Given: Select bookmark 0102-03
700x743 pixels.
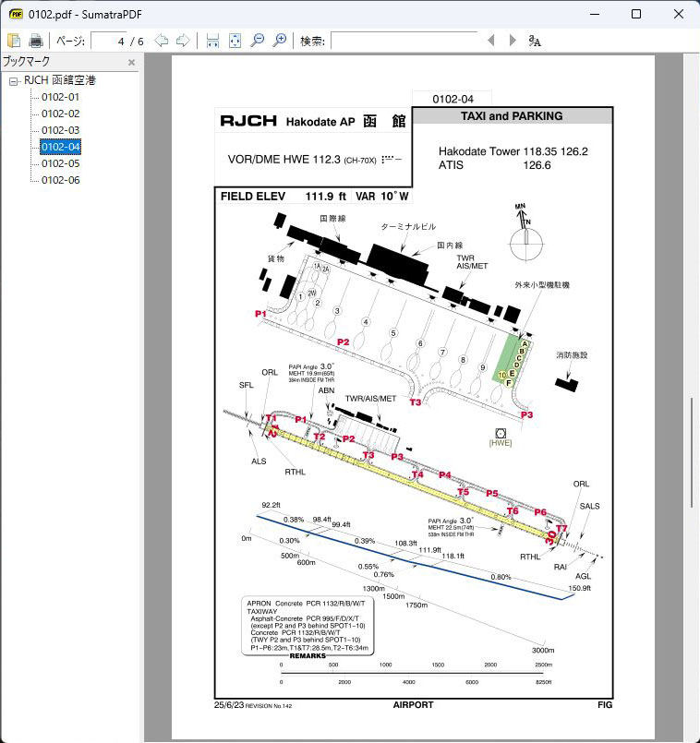Looking at the screenshot, I should point(60,130).
